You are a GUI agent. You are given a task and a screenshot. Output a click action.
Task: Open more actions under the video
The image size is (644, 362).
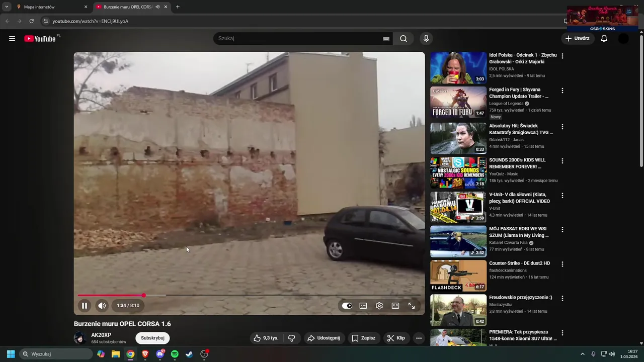(x=419, y=338)
